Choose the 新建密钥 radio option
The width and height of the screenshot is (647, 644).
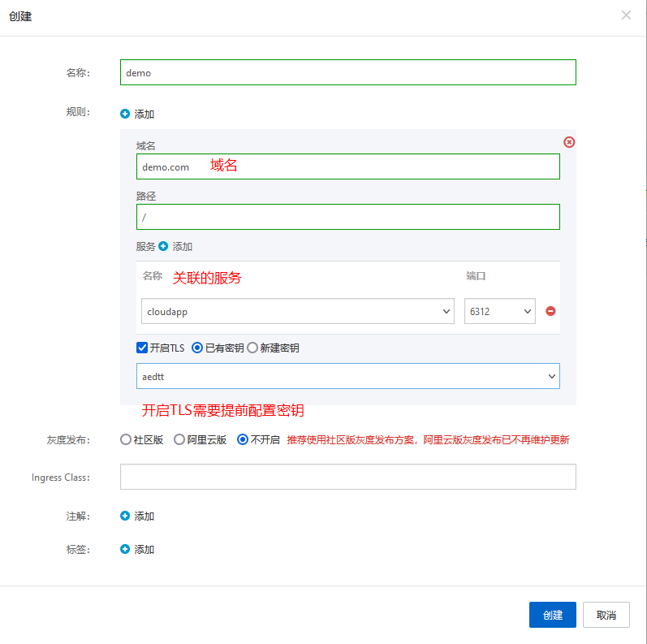tap(252, 348)
